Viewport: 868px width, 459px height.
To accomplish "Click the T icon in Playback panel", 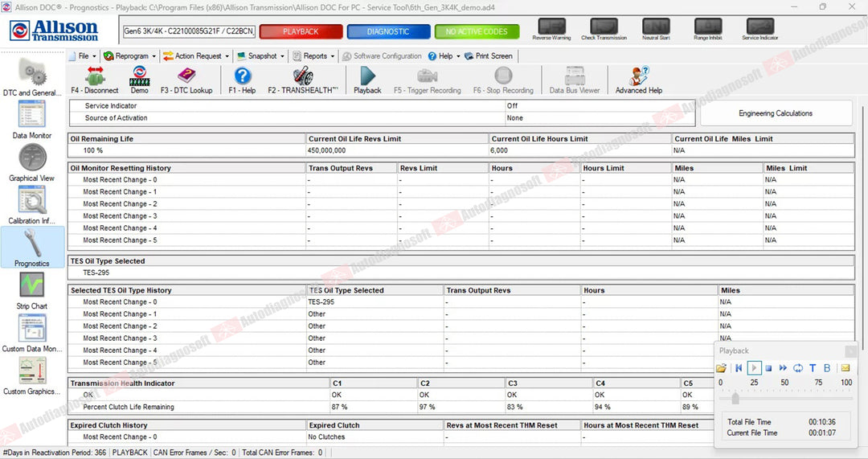I will [813, 367].
